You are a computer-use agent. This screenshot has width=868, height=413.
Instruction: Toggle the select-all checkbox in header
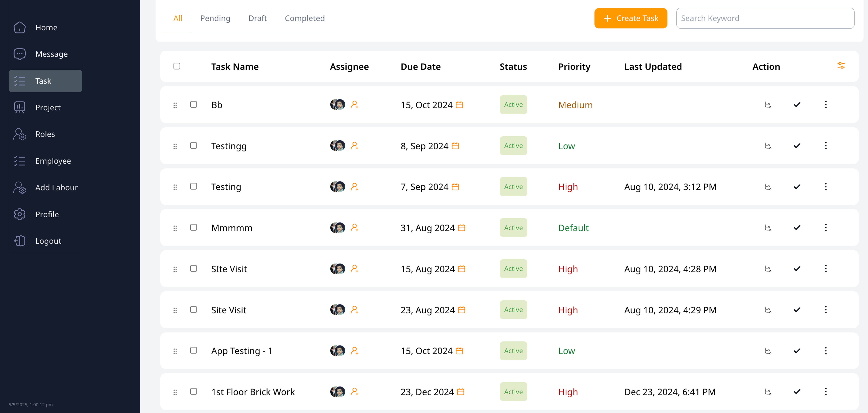pos(177,66)
